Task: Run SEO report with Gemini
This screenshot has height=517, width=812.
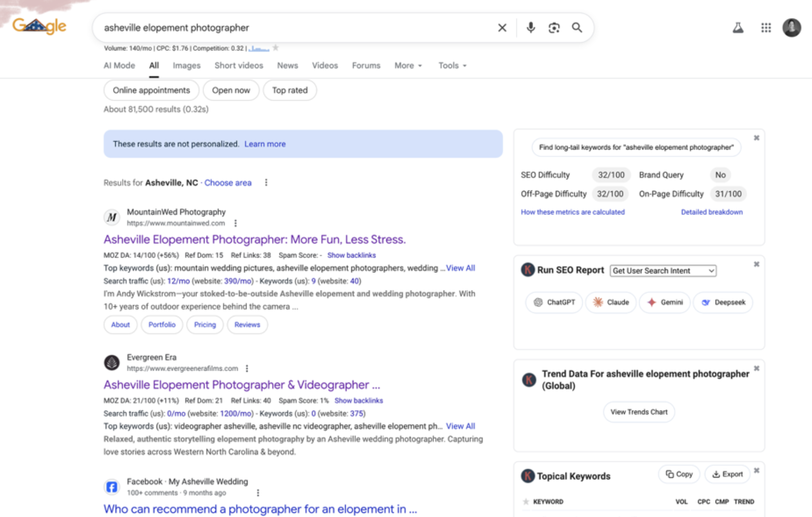Action: click(664, 302)
